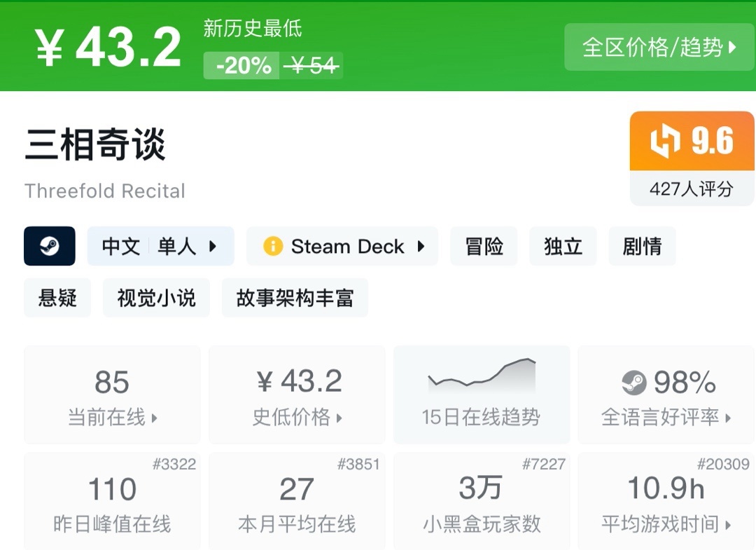Viewport: 756px width, 550px height.
Task: Click the Steam platform icon
Action: tap(49, 246)
